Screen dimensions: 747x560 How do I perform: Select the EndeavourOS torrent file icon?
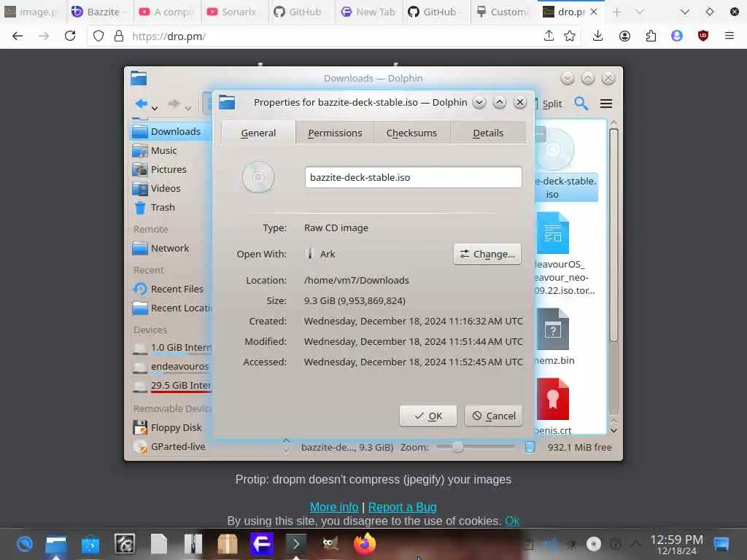click(x=552, y=233)
